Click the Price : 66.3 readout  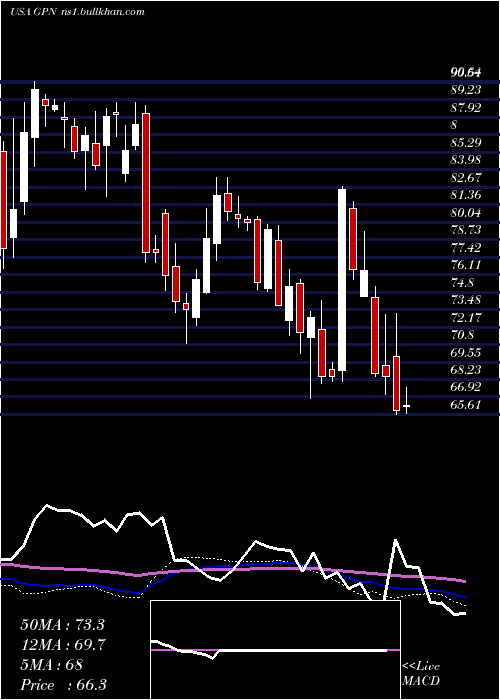pyautogui.click(x=64, y=685)
